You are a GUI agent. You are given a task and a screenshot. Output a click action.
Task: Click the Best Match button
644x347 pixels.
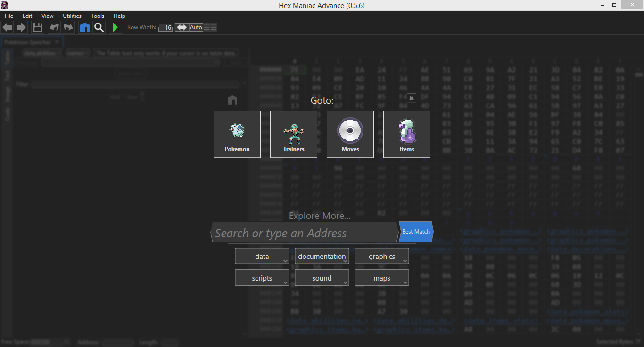pyautogui.click(x=415, y=232)
